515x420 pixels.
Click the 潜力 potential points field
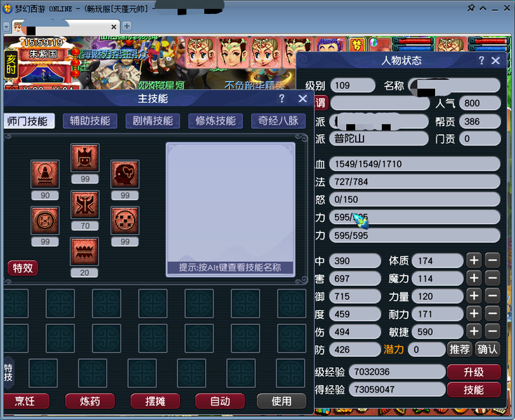click(x=426, y=349)
